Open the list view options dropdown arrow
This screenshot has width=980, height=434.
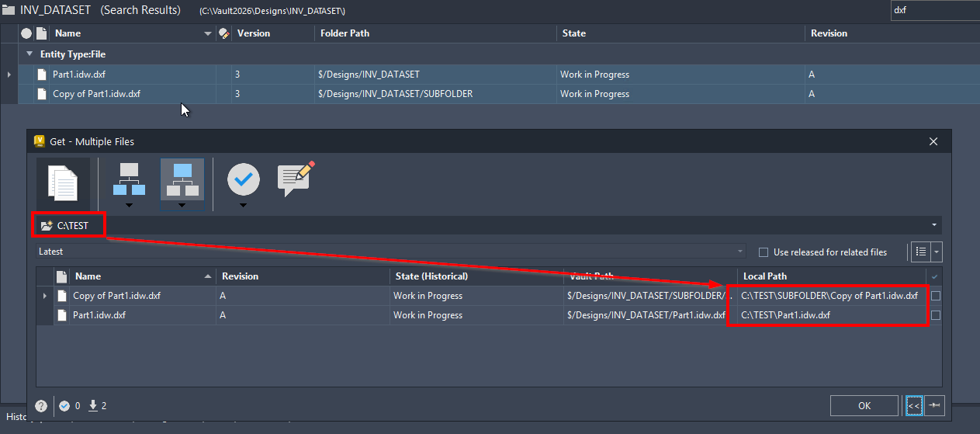click(937, 252)
